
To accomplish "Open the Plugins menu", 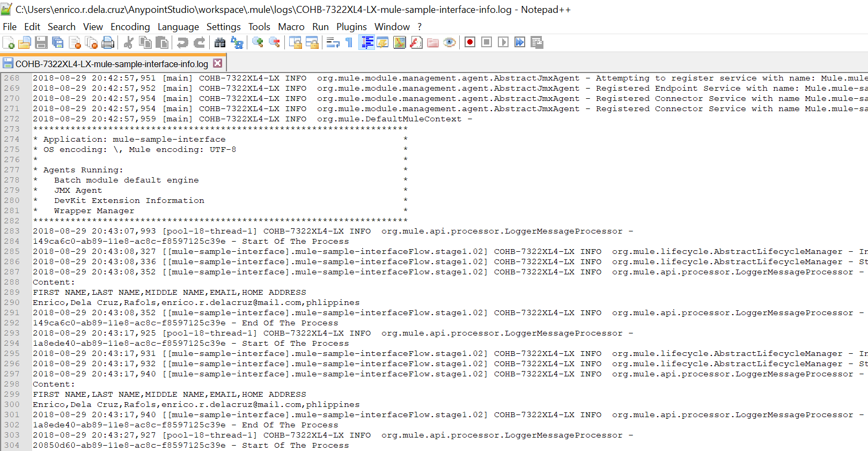I will click(x=352, y=27).
